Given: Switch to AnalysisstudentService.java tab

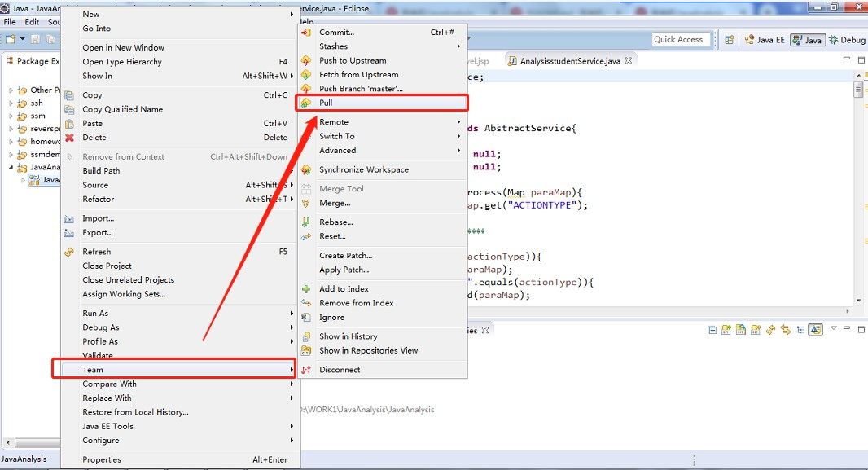Looking at the screenshot, I should click(570, 61).
